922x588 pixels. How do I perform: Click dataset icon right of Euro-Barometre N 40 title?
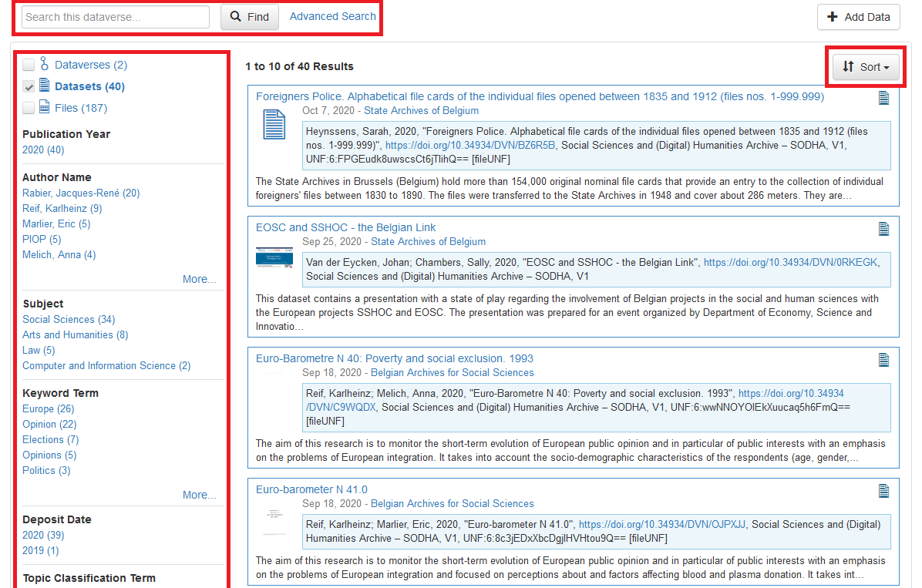883,360
